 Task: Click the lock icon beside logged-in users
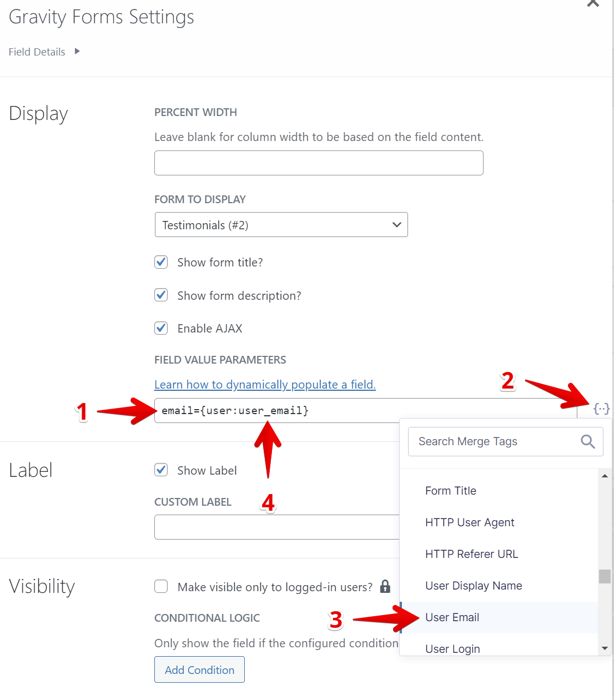click(x=385, y=586)
